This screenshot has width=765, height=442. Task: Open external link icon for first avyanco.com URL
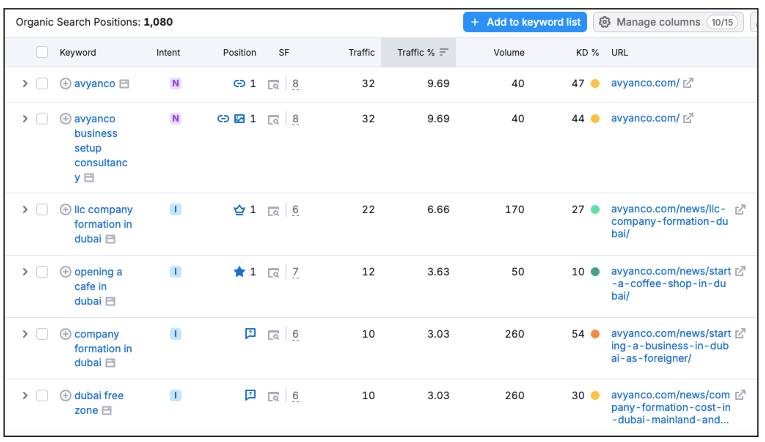pos(688,84)
